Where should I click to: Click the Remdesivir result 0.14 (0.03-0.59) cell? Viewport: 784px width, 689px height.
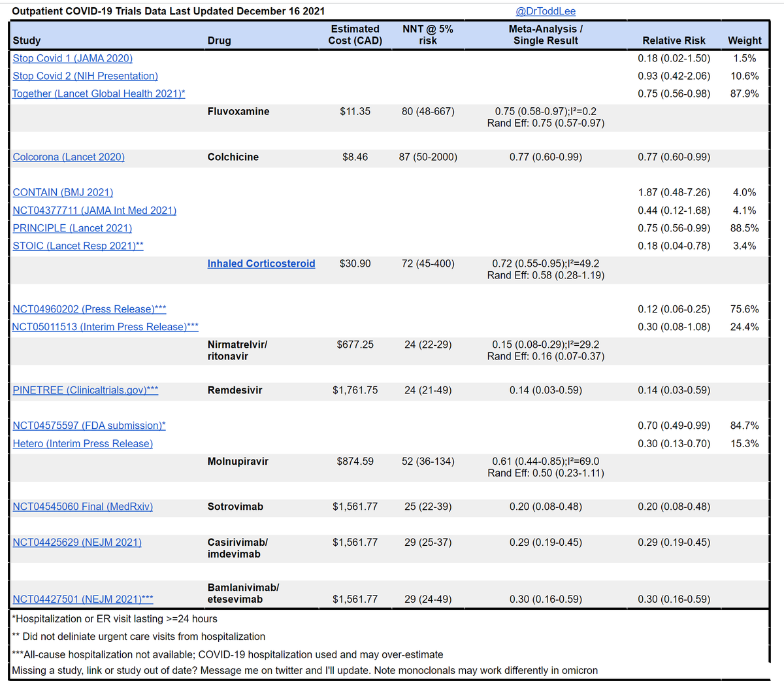coord(546,390)
